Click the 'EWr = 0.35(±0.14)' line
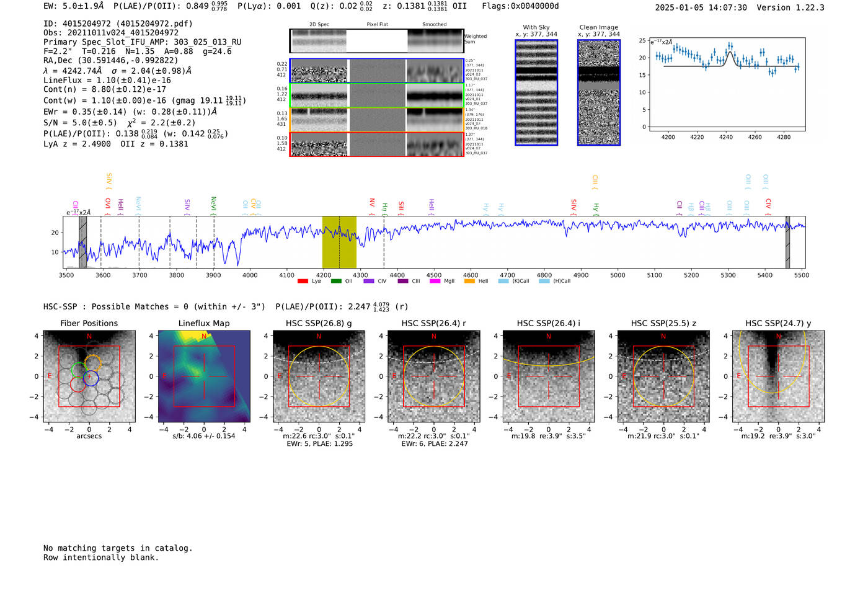This screenshot has height=591, width=868. pos(86,112)
